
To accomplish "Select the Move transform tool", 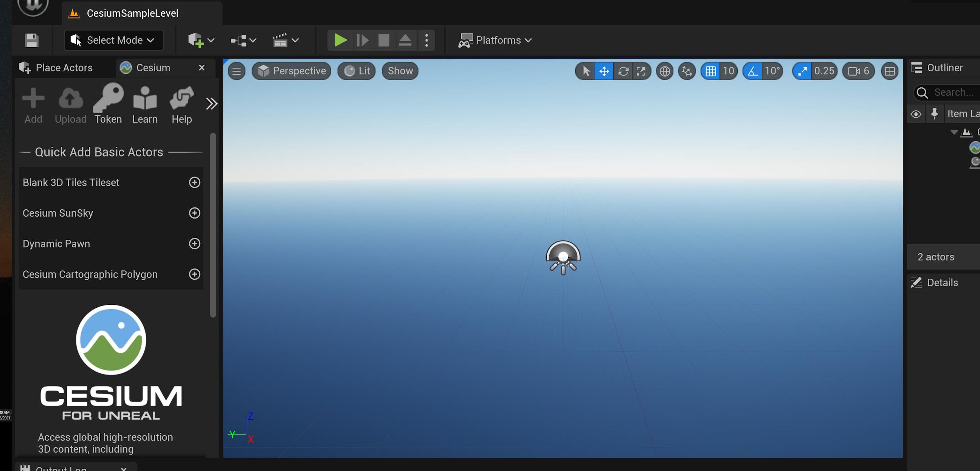I will point(604,71).
